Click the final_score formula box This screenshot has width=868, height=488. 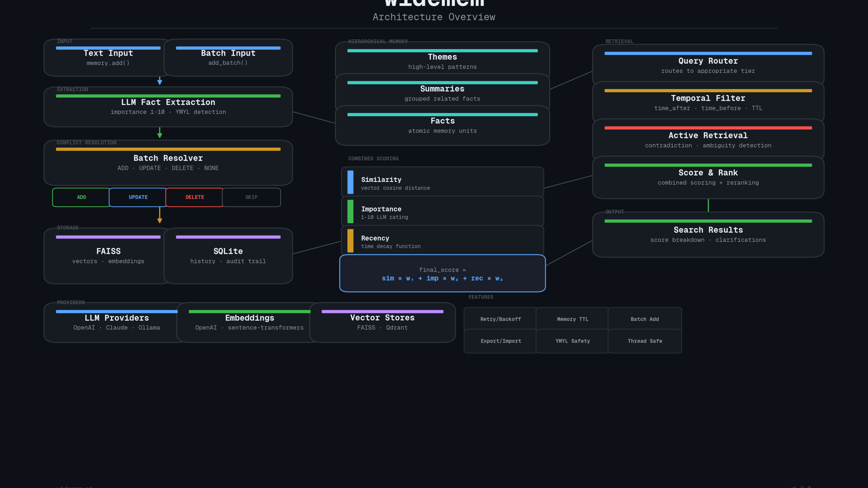pyautogui.click(x=442, y=274)
